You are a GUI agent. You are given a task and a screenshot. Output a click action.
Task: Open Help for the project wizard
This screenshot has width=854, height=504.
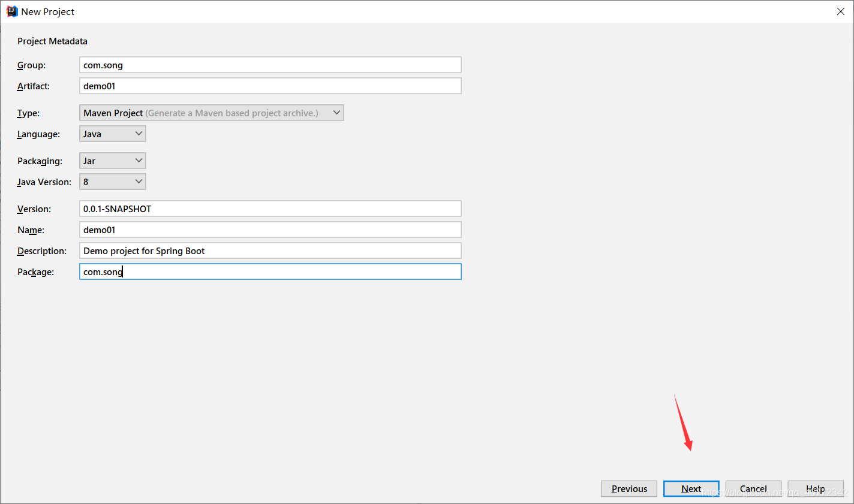pos(816,488)
